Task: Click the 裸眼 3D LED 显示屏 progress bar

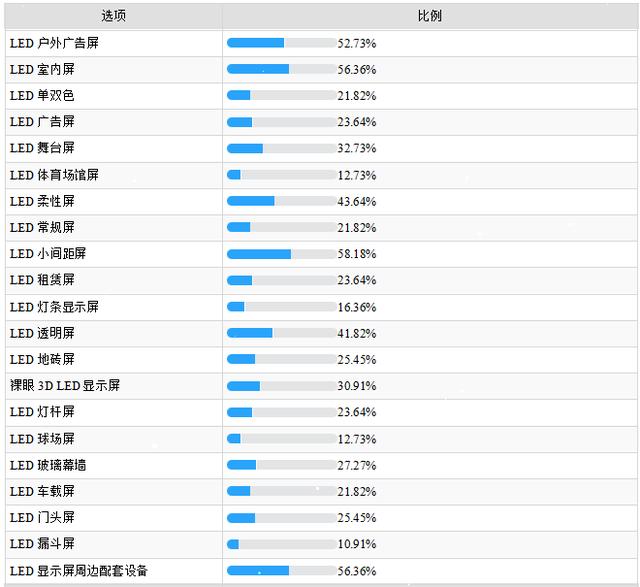Action: click(281, 386)
